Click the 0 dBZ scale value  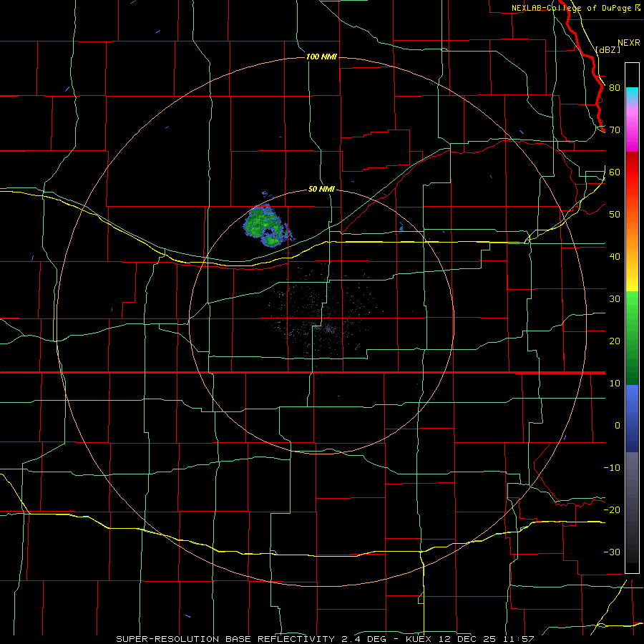(618, 426)
